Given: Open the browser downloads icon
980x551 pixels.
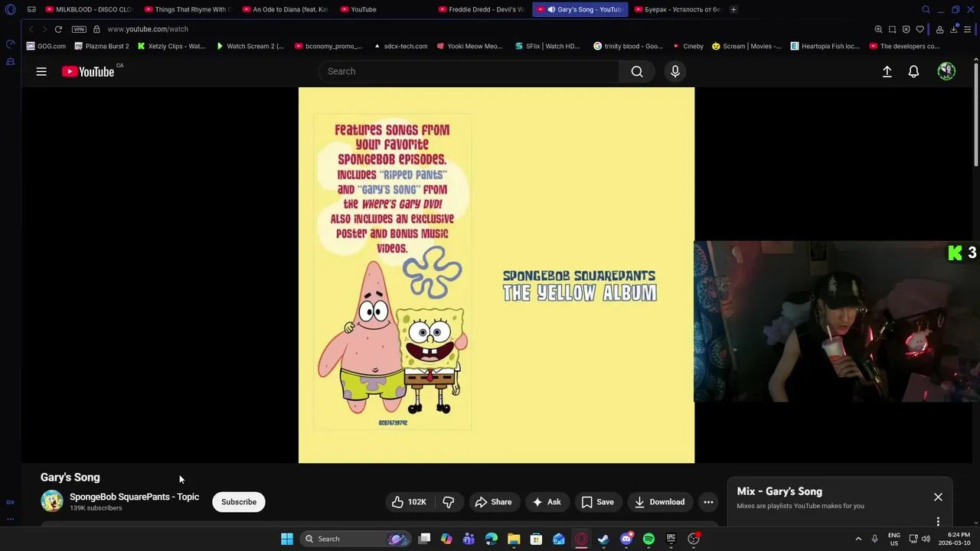Looking at the screenshot, I should 954,29.
